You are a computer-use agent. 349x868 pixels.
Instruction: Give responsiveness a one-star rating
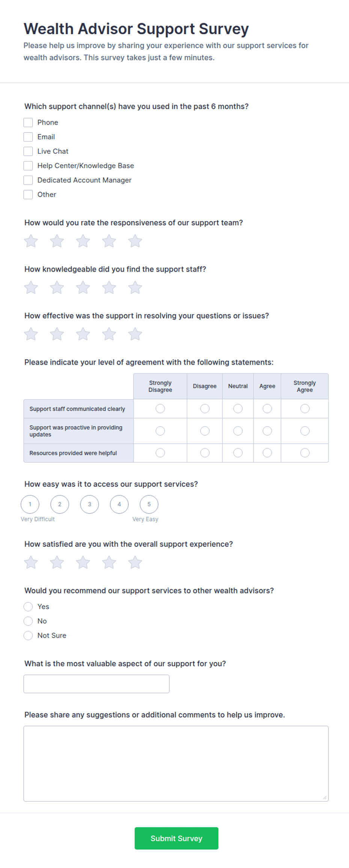(31, 241)
